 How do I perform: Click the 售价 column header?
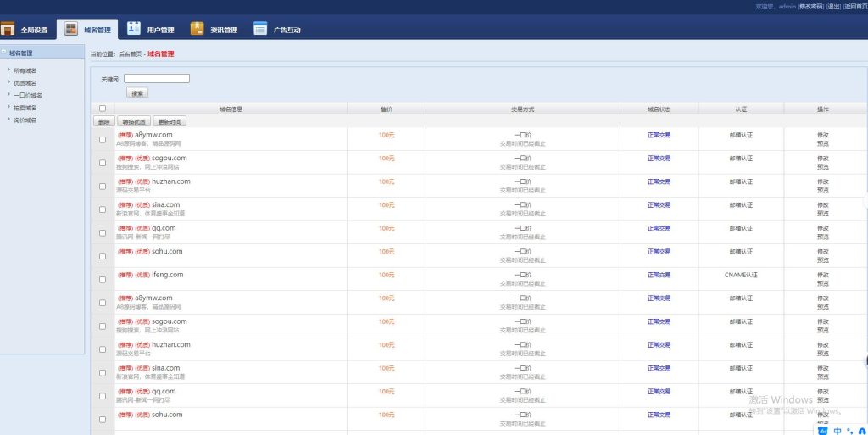(x=387, y=109)
